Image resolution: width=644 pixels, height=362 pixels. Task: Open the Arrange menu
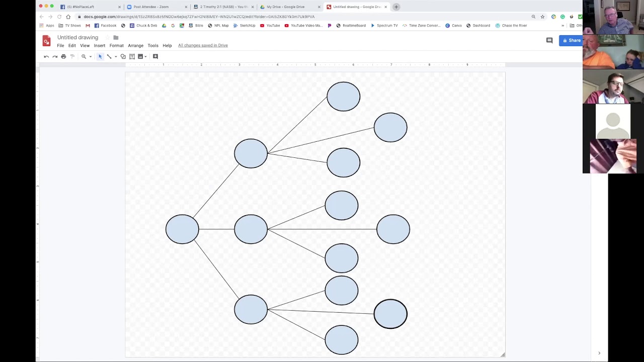[135, 45]
